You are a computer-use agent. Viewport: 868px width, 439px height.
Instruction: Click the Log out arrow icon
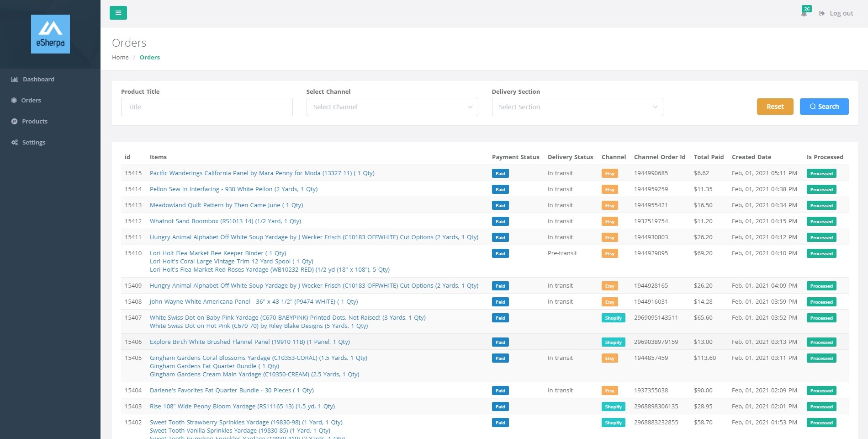coord(821,13)
